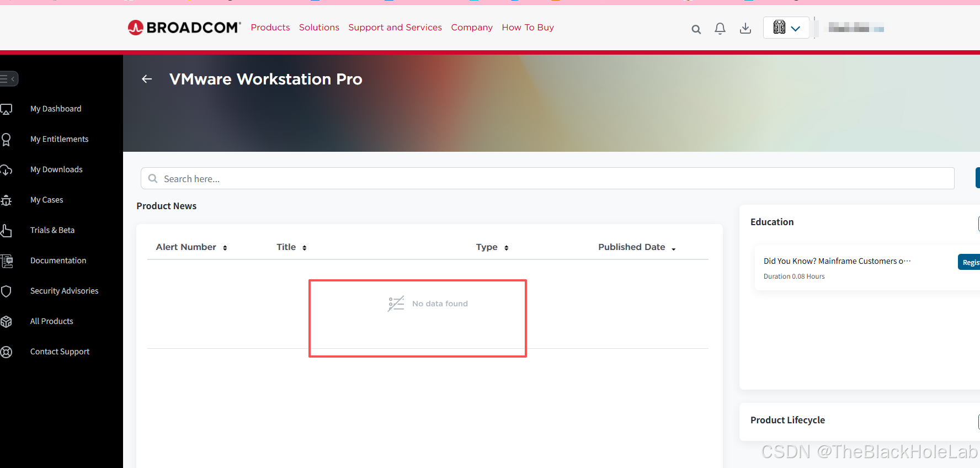Click the My Downloads cloud icon

(x=6, y=170)
